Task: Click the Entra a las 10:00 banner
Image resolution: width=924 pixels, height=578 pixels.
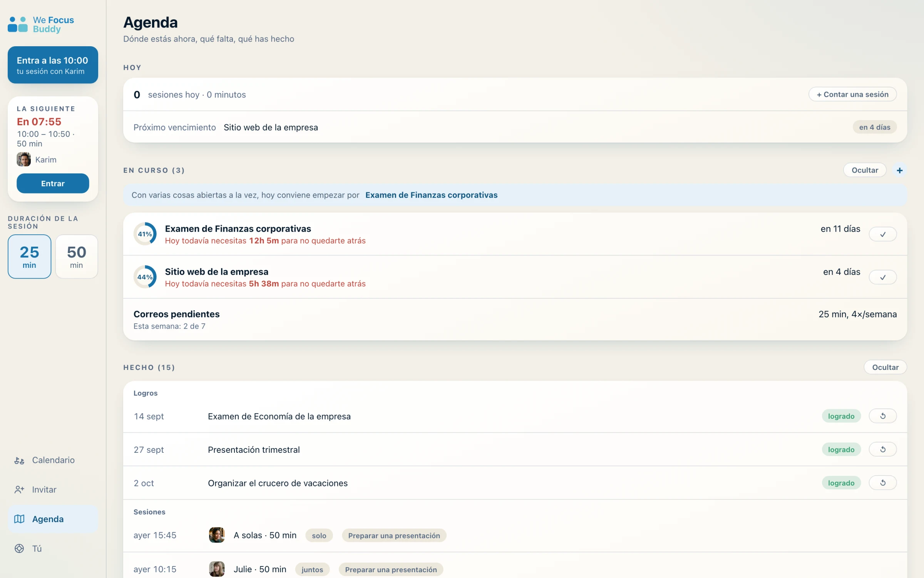Action: (53, 65)
